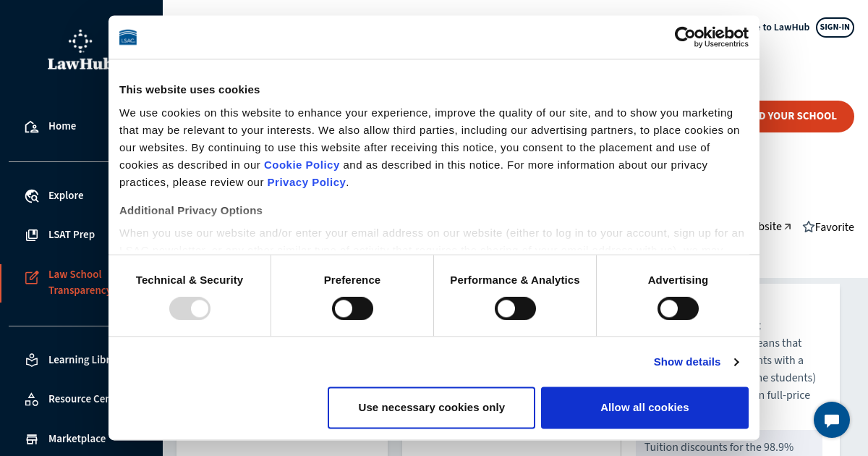This screenshot has height=456, width=868.
Task: Click the Technical & Security toggle
Action: (x=190, y=308)
